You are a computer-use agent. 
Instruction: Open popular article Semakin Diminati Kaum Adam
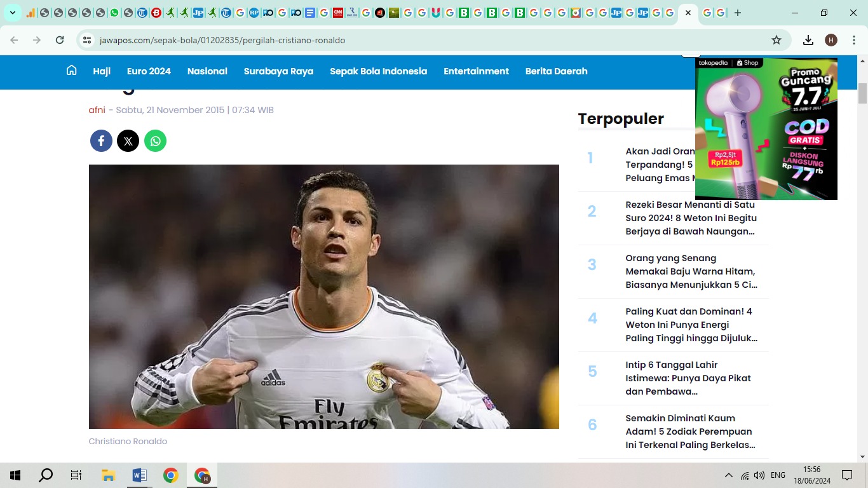[690, 431]
